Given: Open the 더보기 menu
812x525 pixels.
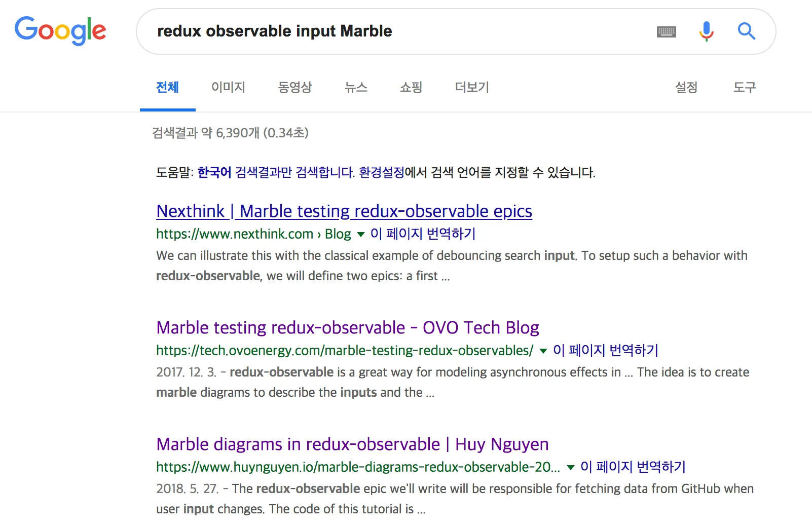Looking at the screenshot, I should [x=472, y=87].
